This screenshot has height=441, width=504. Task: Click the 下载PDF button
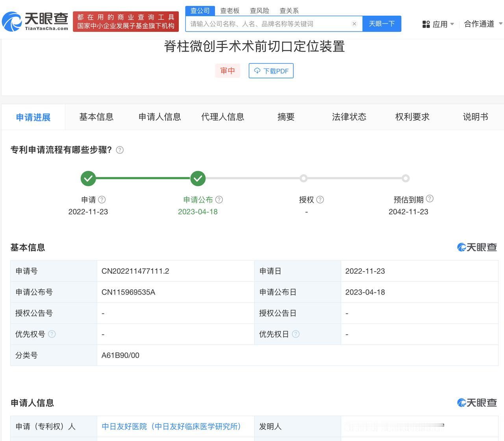pos(271,71)
